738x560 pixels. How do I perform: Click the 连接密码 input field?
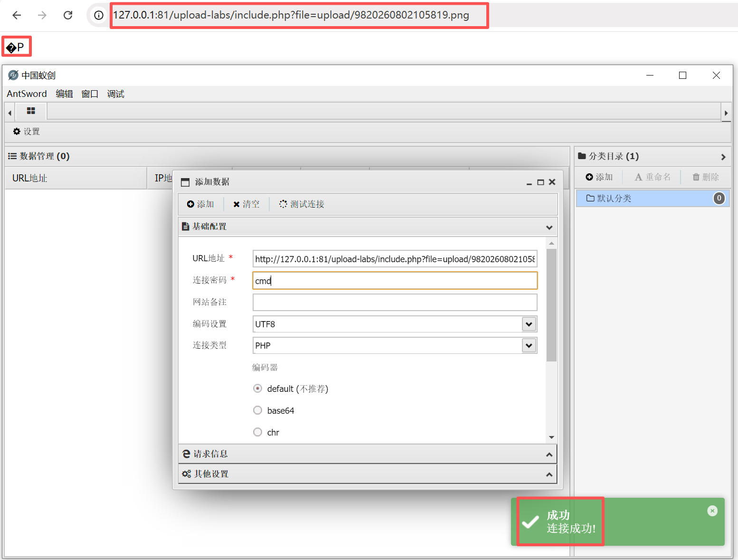coord(395,281)
